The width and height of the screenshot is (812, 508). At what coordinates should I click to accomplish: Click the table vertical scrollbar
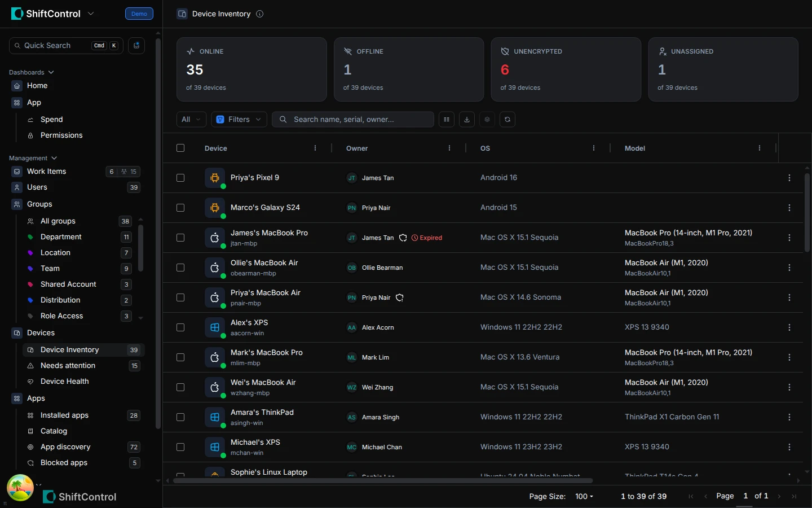pyautogui.click(x=807, y=212)
